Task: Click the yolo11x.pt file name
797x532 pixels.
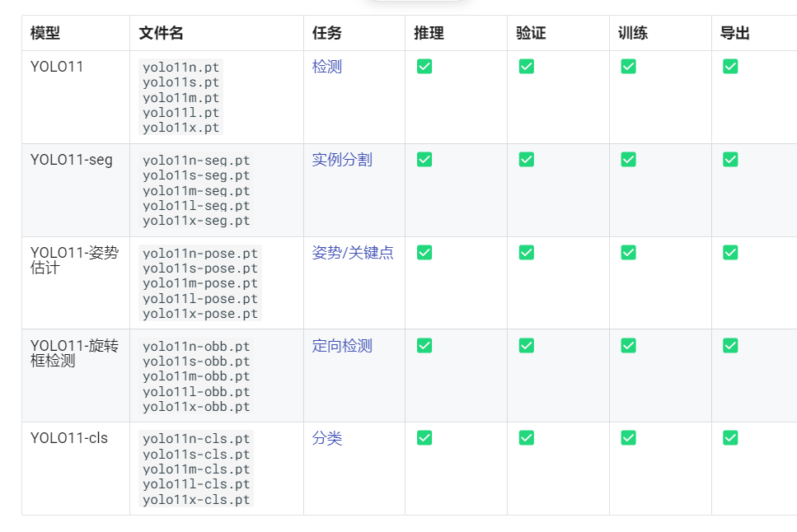Action: point(181,128)
